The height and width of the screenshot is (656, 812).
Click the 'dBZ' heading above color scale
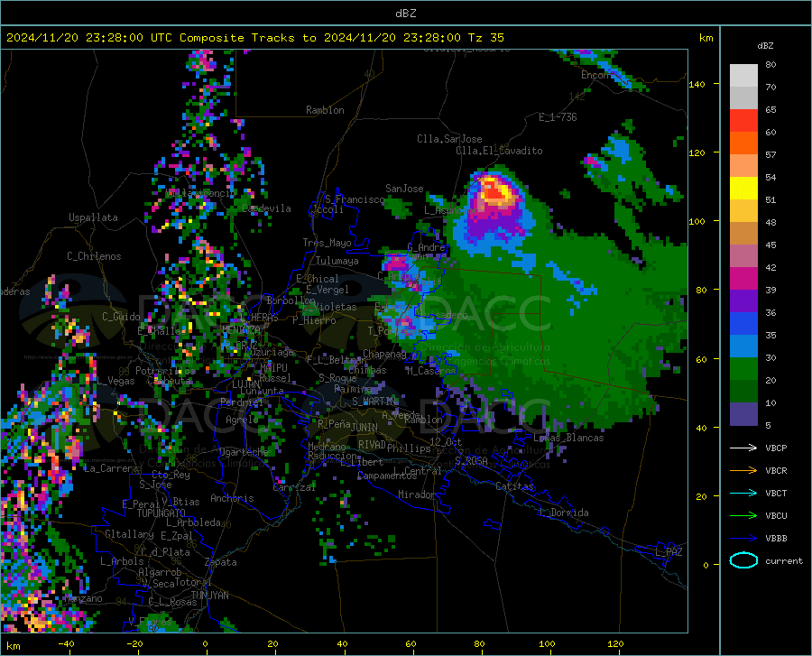click(x=765, y=45)
